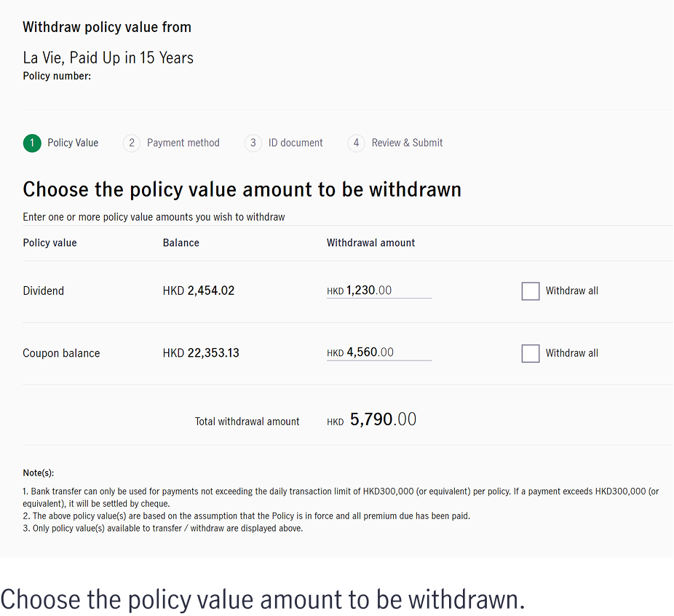Click the Dividend Withdraw all label

571,291
